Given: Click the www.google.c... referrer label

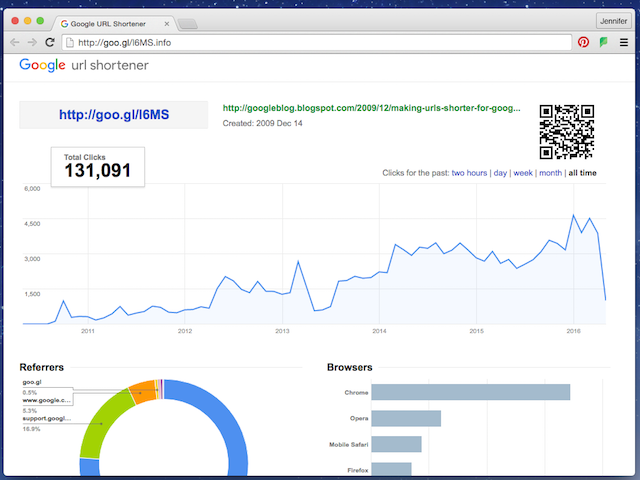Looking at the screenshot, I should pyautogui.click(x=47, y=400).
